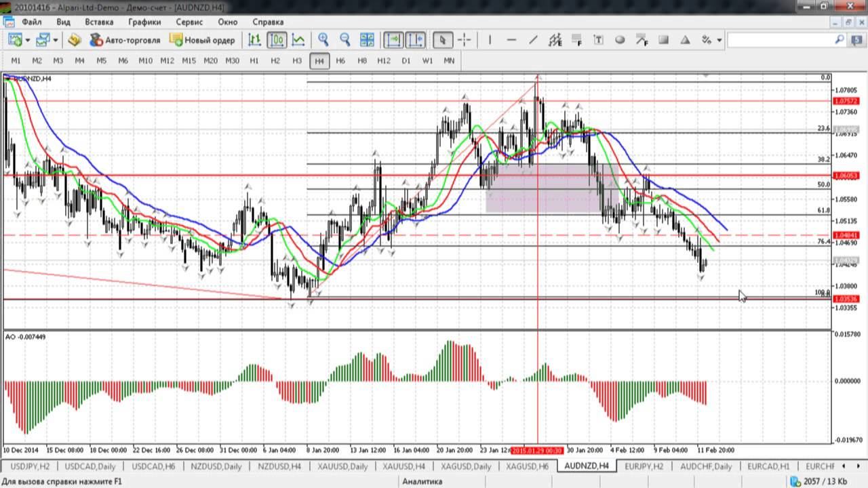Select the D1 timeframe button
868x488 pixels.
point(406,60)
